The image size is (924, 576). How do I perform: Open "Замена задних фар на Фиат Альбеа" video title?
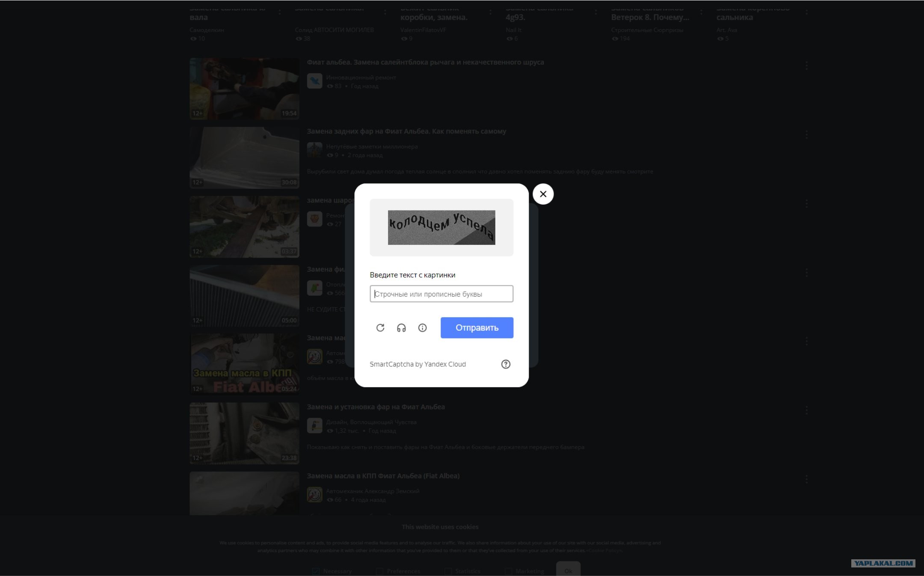tap(406, 131)
